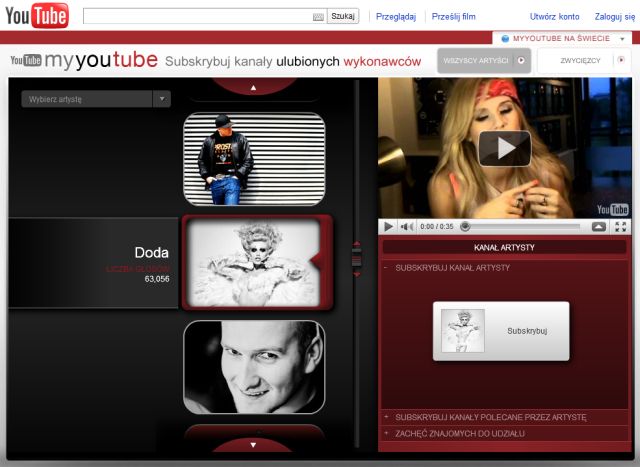Click the small down arrow on carousel scrollbar
Screen dimensions: 640x467
(x=357, y=275)
